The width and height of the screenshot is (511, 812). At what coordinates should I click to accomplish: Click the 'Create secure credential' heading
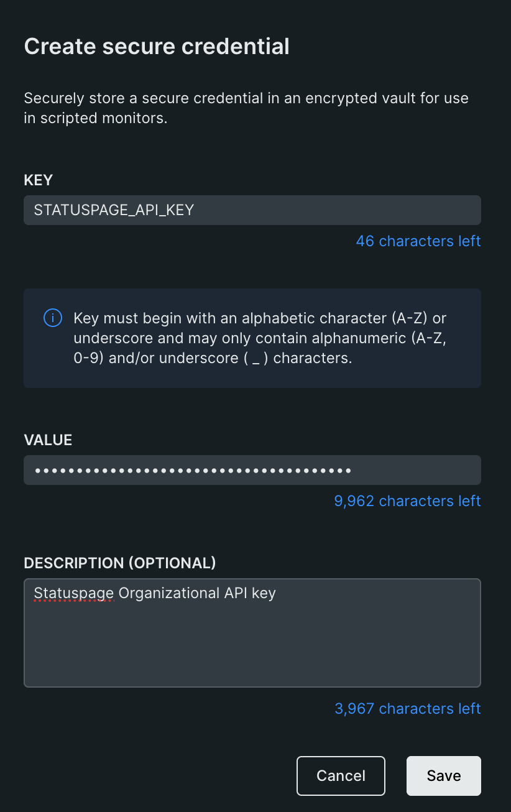(x=157, y=46)
